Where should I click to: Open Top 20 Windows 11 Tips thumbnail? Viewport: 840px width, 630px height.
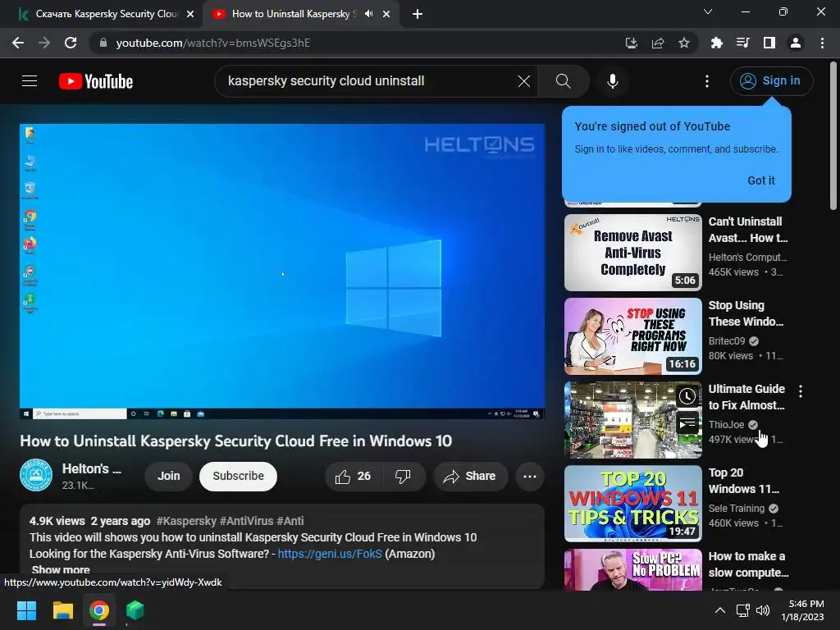click(632, 503)
